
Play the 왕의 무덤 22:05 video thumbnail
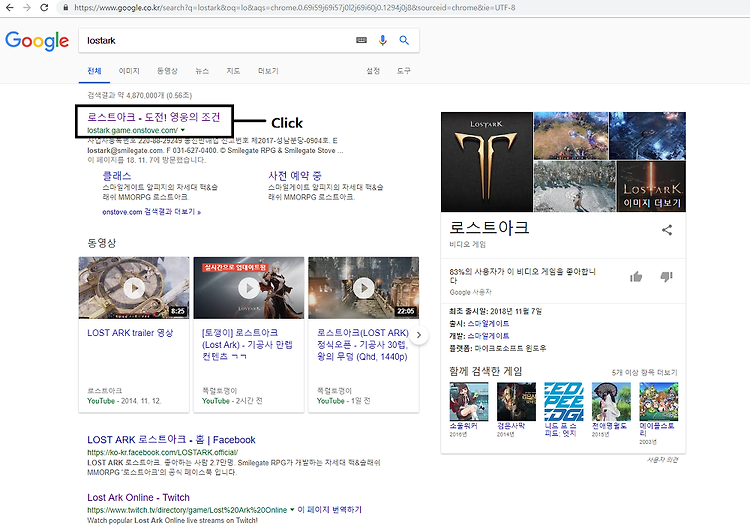tap(364, 288)
